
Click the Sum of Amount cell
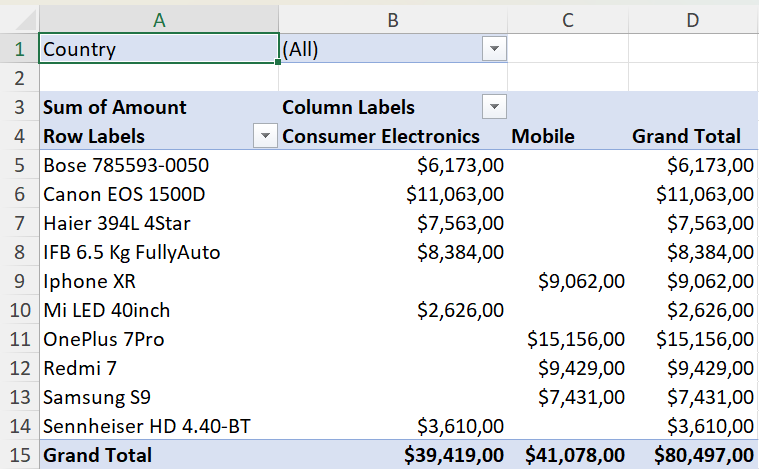159,106
